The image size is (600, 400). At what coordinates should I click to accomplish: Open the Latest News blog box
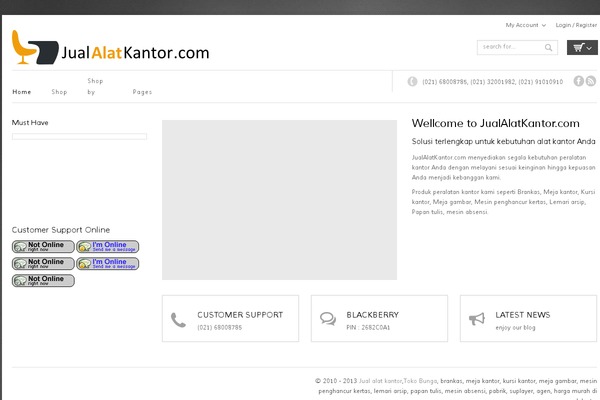coord(528,318)
